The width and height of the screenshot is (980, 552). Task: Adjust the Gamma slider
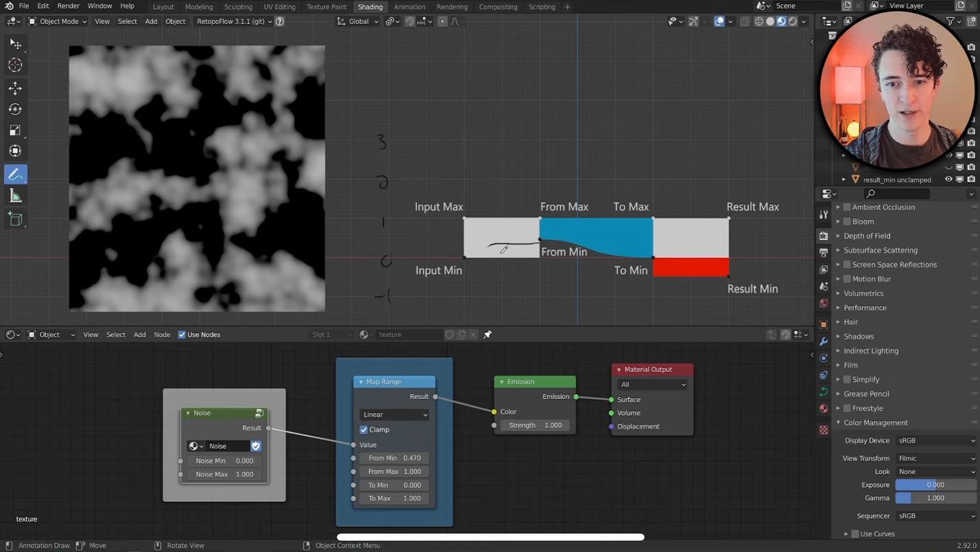(x=936, y=498)
